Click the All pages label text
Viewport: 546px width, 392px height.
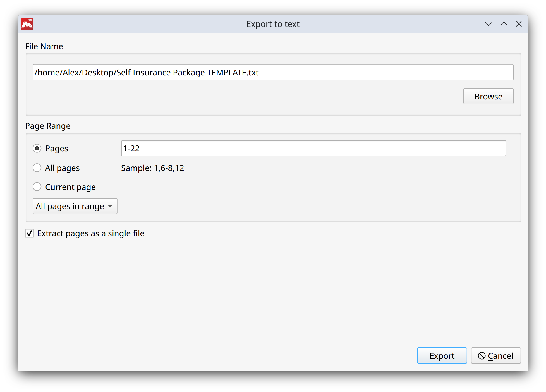[x=62, y=168]
